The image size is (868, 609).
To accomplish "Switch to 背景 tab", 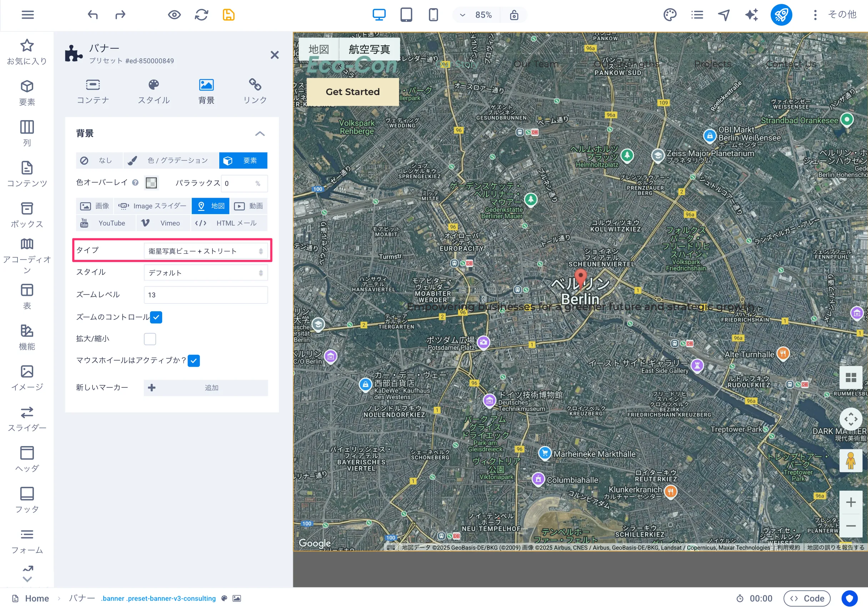I will (x=206, y=91).
